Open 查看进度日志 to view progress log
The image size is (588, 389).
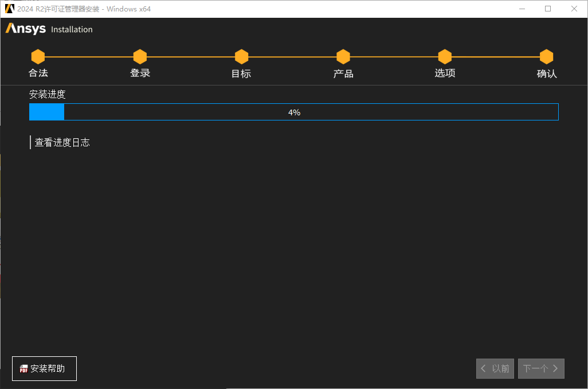62,142
